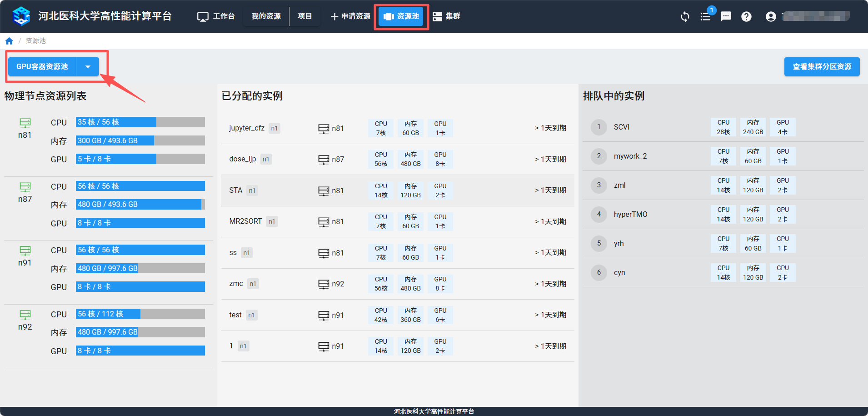The width and height of the screenshot is (868, 416).
Task: Open the messages chat icon
Action: [x=726, y=17]
